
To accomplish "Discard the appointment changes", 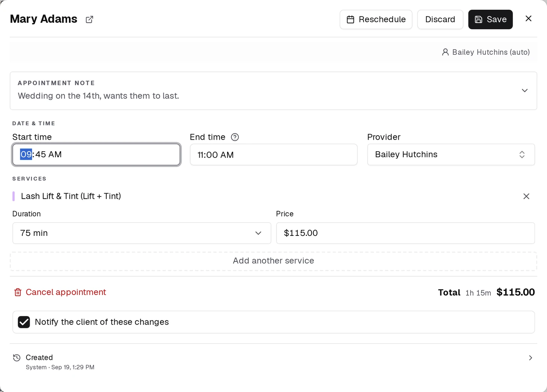I will click(440, 19).
